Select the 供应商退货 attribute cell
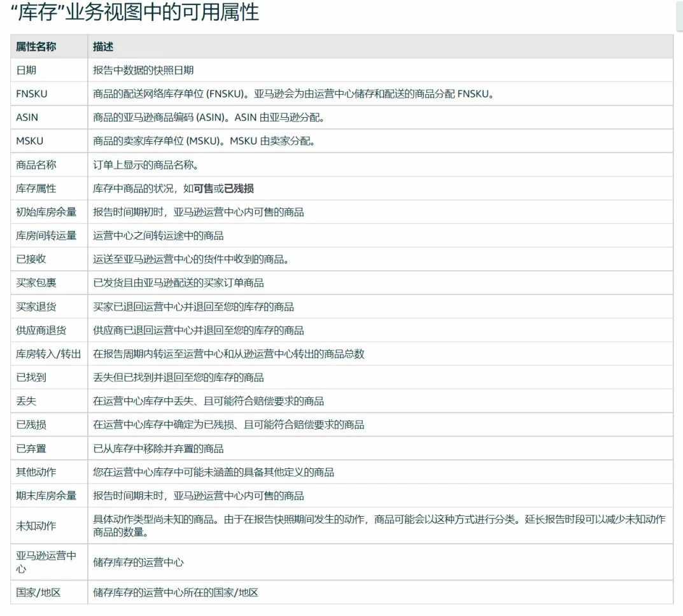Screen dimensions: 683x616 (x=49, y=330)
